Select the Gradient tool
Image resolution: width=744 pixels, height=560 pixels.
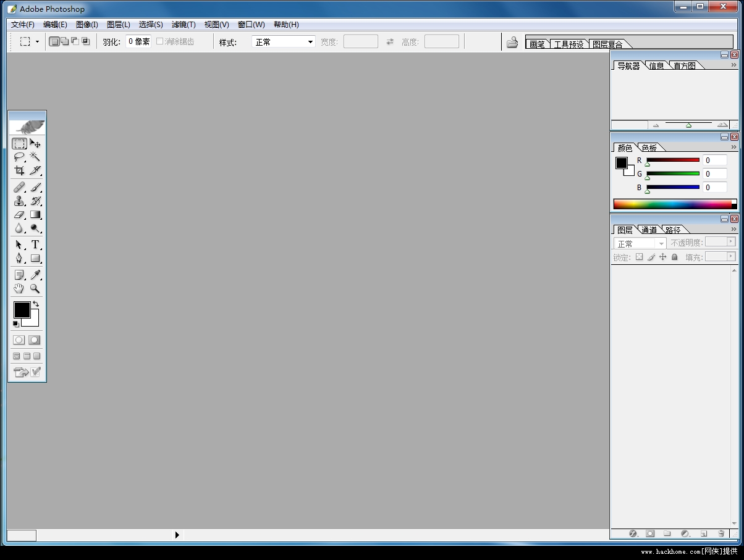click(35, 214)
